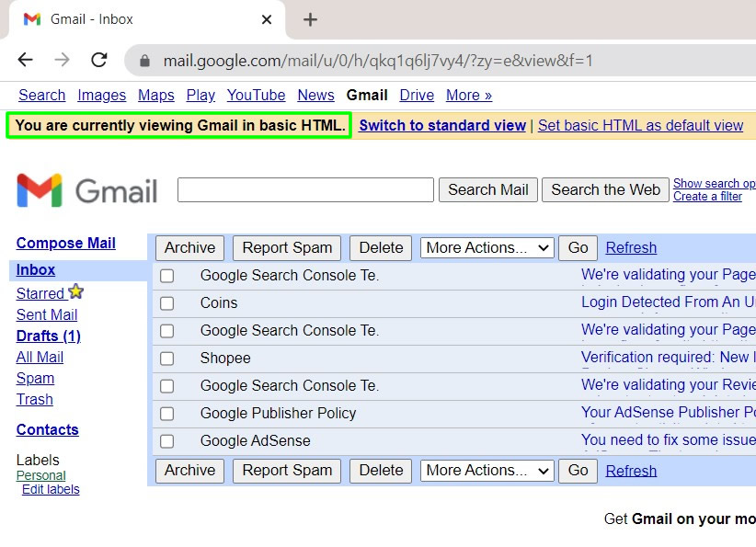Open Drive in the Google bar

coord(417,96)
